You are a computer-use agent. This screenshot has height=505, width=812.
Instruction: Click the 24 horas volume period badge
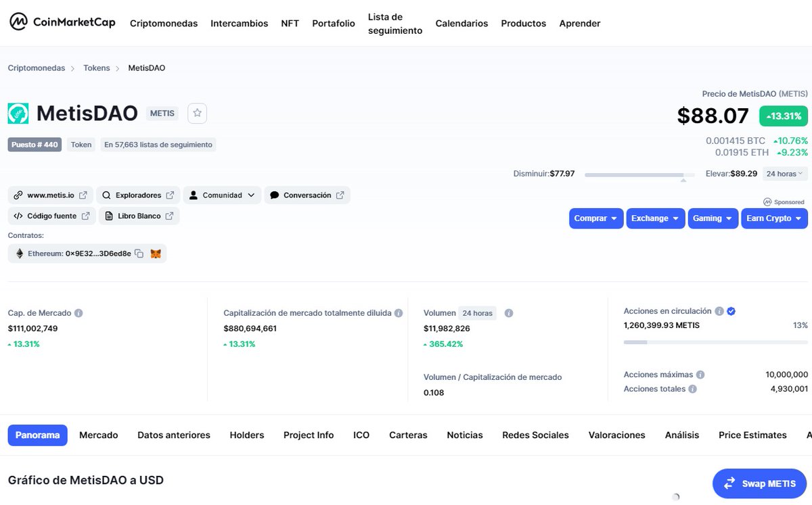pyautogui.click(x=477, y=313)
